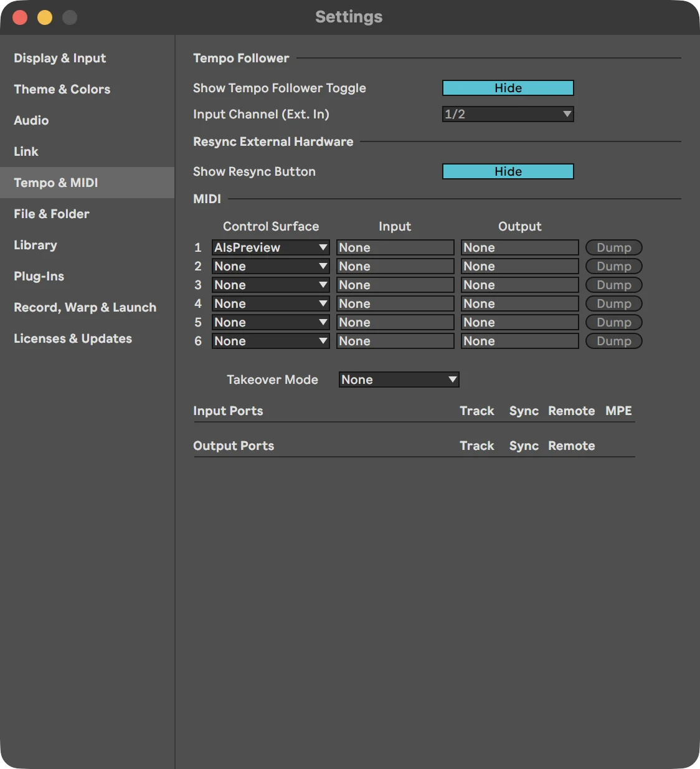
Task: Click Dump button for control surface 5
Action: click(x=614, y=322)
